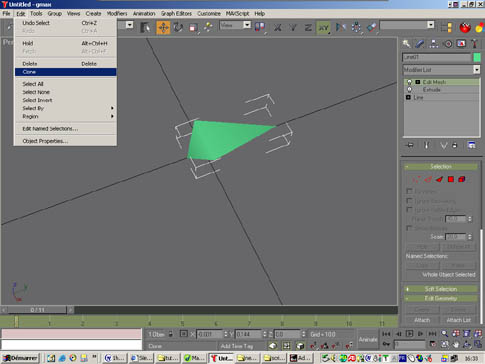Click the Track View icon left of Material Editor
The width and height of the screenshot is (485, 364).
(x=447, y=27)
